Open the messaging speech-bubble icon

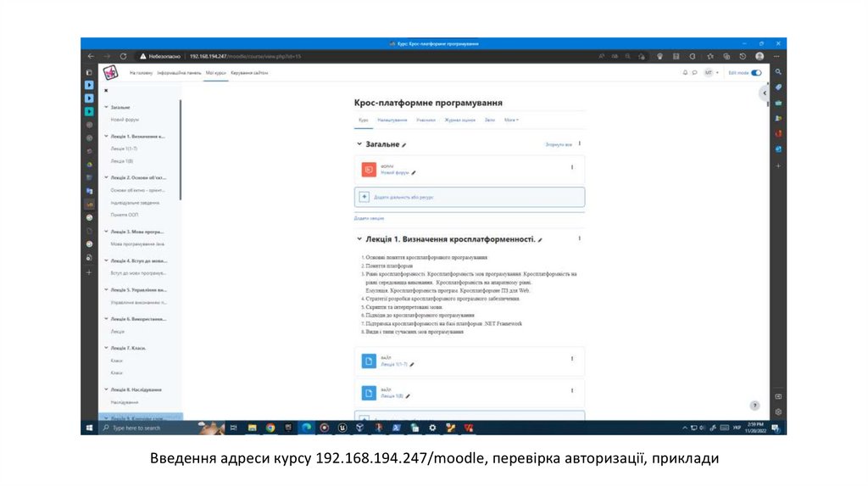tap(695, 73)
